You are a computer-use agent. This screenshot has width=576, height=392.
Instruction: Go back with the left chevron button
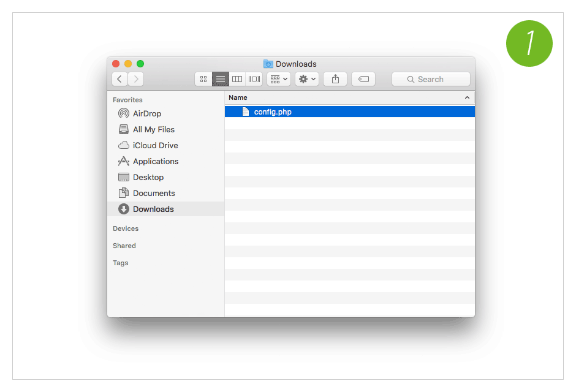click(x=119, y=79)
